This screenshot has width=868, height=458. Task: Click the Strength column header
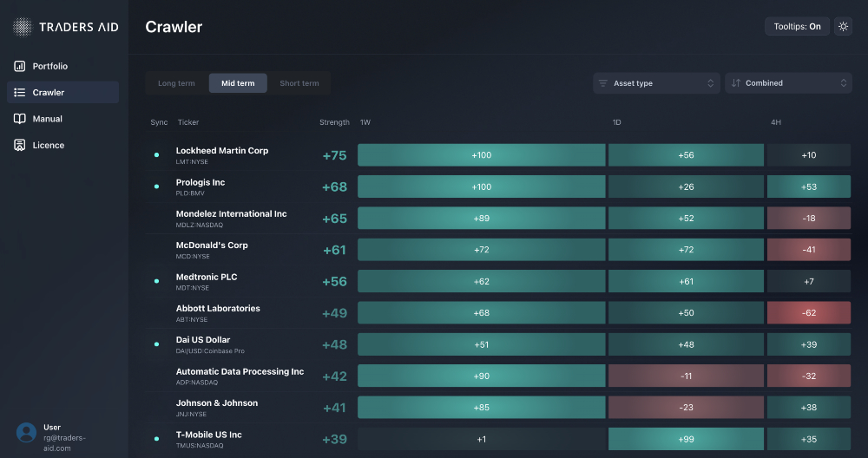334,122
